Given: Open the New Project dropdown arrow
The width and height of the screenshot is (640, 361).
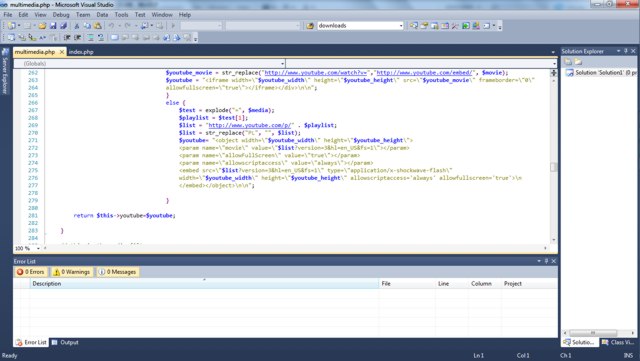Looking at the screenshot, I should [19, 26].
